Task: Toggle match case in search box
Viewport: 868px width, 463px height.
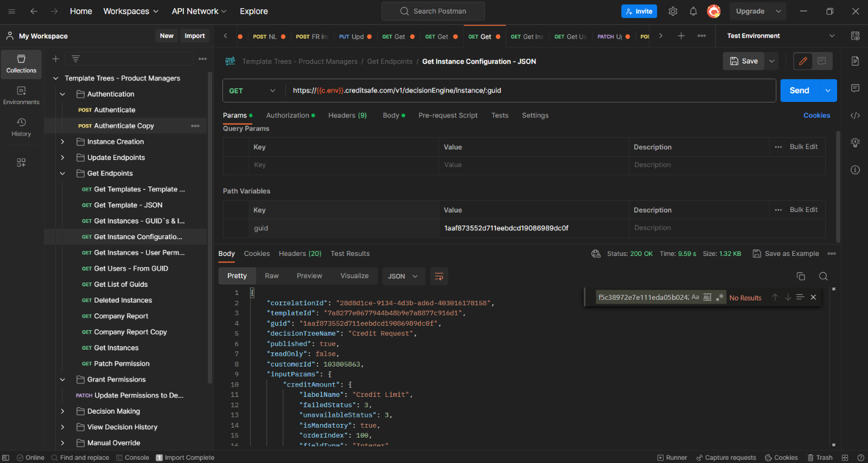Action: click(x=695, y=297)
